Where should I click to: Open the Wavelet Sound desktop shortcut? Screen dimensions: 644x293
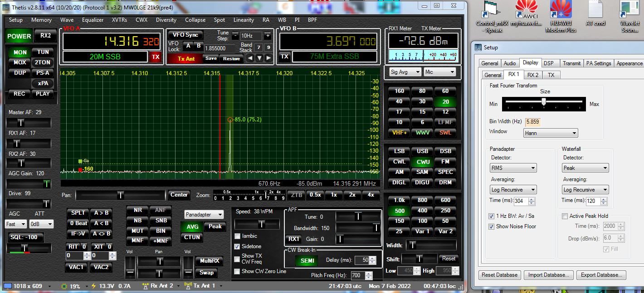629,17
